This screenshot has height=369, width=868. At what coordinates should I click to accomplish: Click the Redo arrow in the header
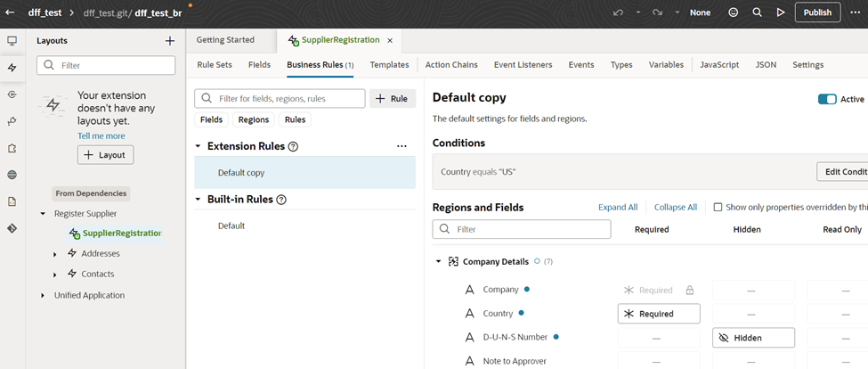point(658,12)
